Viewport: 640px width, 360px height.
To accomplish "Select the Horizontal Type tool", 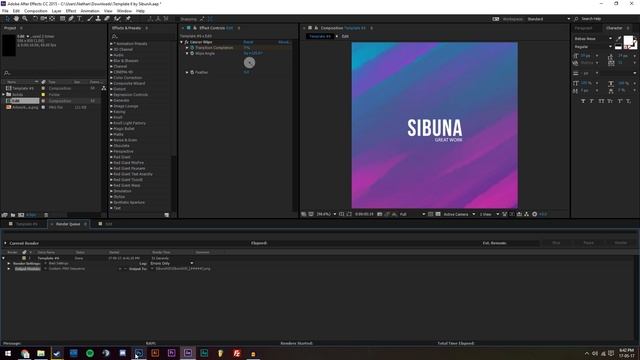I will click(x=80, y=19).
